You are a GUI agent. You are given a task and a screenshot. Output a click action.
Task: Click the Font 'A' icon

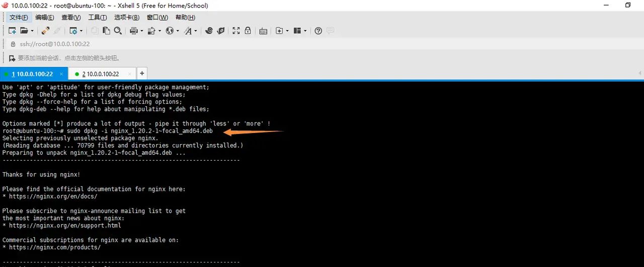[x=188, y=31]
